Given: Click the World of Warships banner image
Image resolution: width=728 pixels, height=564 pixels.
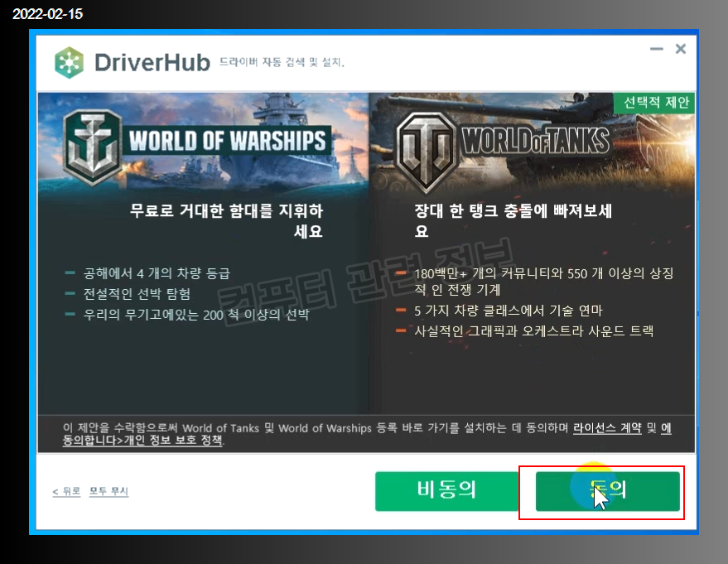Looking at the screenshot, I should (x=204, y=142).
